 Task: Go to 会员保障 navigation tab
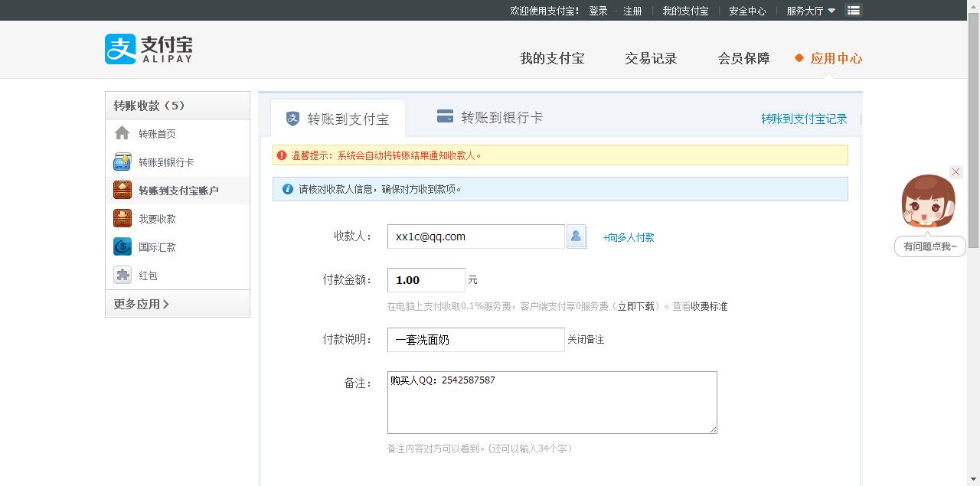(x=743, y=58)
